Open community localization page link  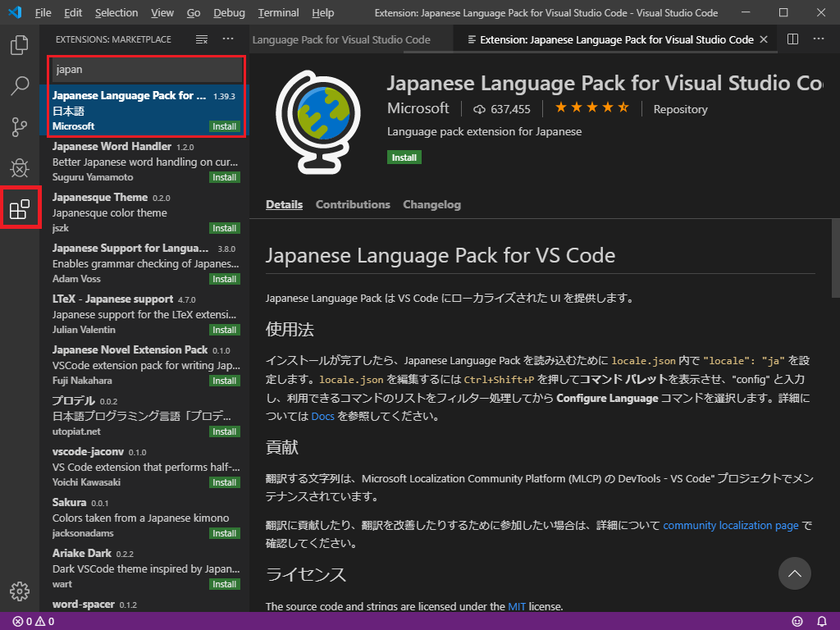point(731,526)
